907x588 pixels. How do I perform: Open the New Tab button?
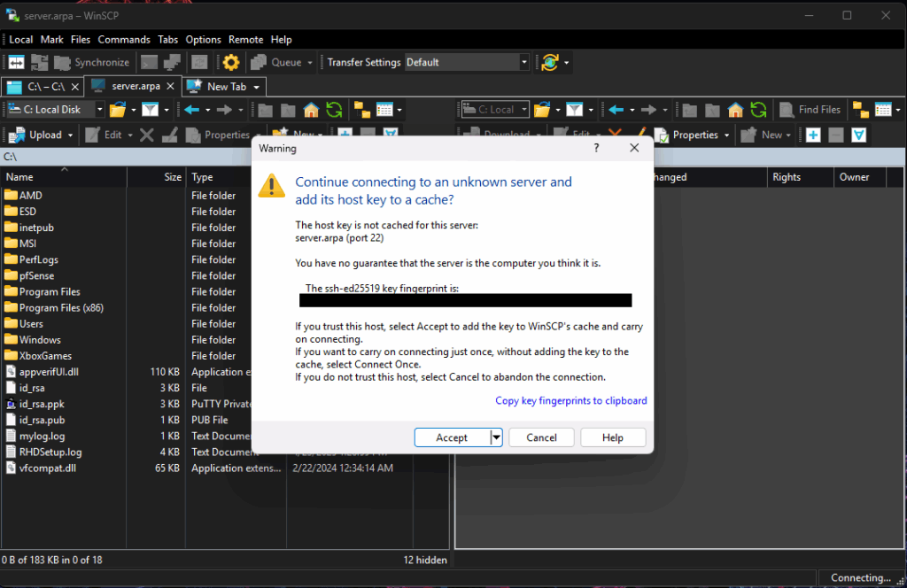click(219, 86)
